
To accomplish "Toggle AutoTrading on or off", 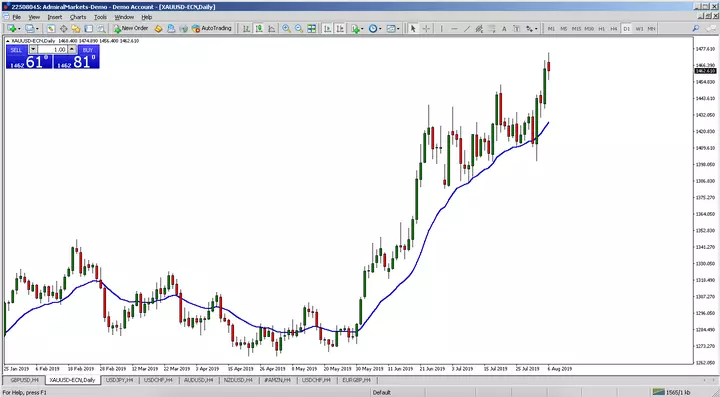I will (x=211, y=28).
